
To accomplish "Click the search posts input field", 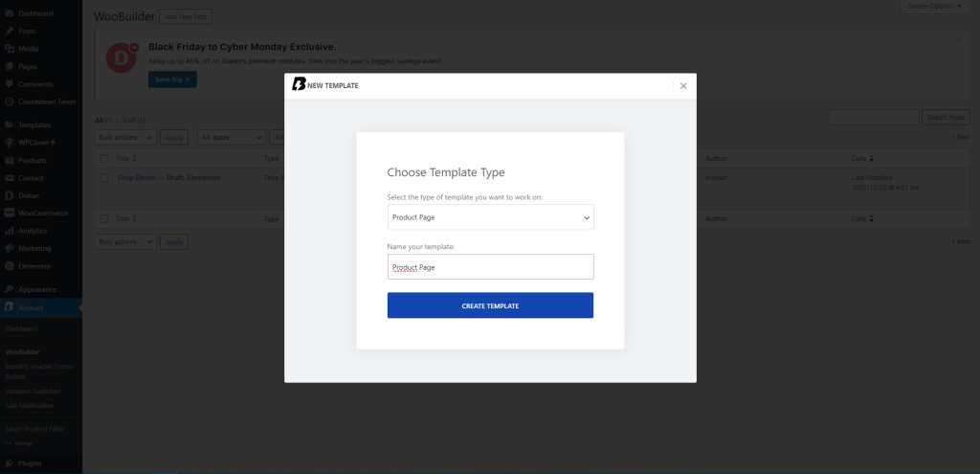I will click(874, 117).
